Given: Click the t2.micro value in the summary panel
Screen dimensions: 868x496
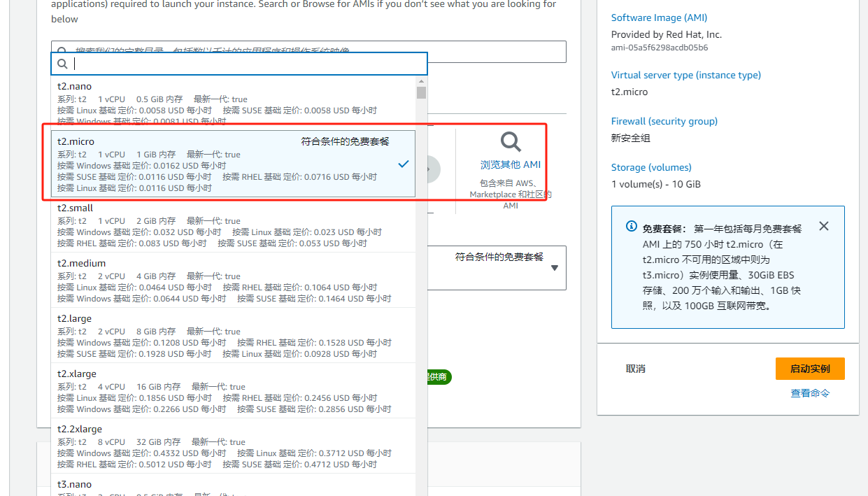Looking at the screenshot, I should coord(629,92).
